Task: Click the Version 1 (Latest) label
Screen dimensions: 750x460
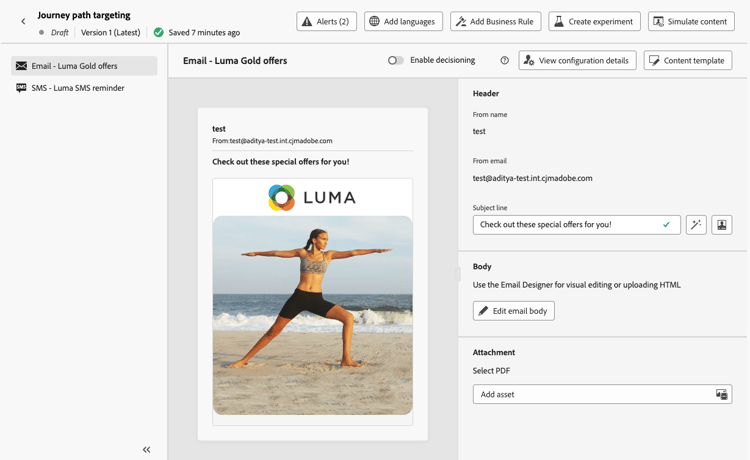Action: tap(110, 33)
